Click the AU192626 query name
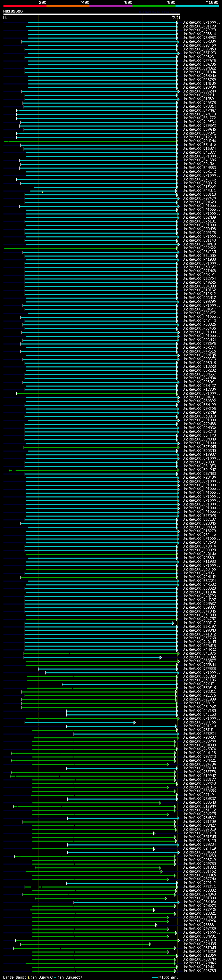The image size is (222, 980). [x=13, y=11]
